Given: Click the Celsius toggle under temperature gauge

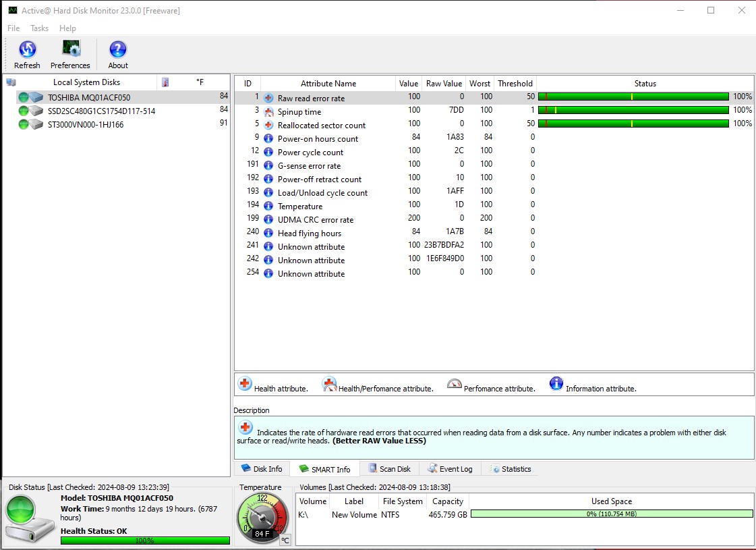Looking at the screenshot, I should click(285, 540).
